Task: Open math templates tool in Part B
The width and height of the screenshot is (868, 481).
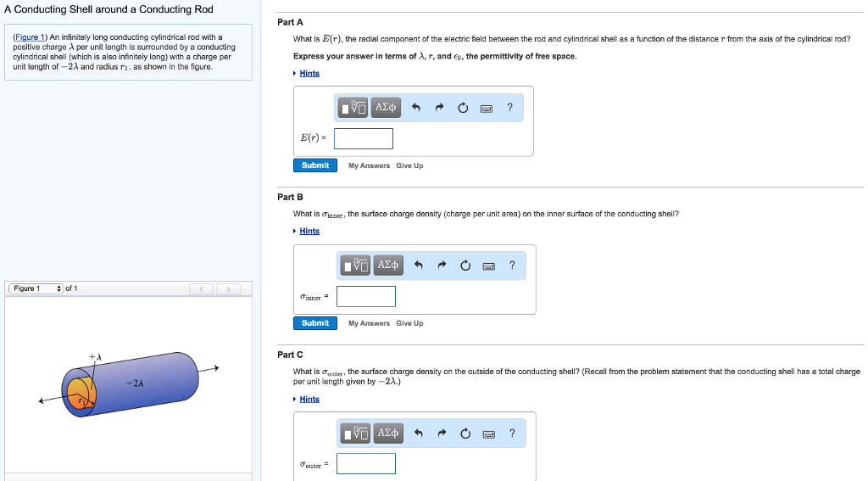Action: click(x=357, y=266)
